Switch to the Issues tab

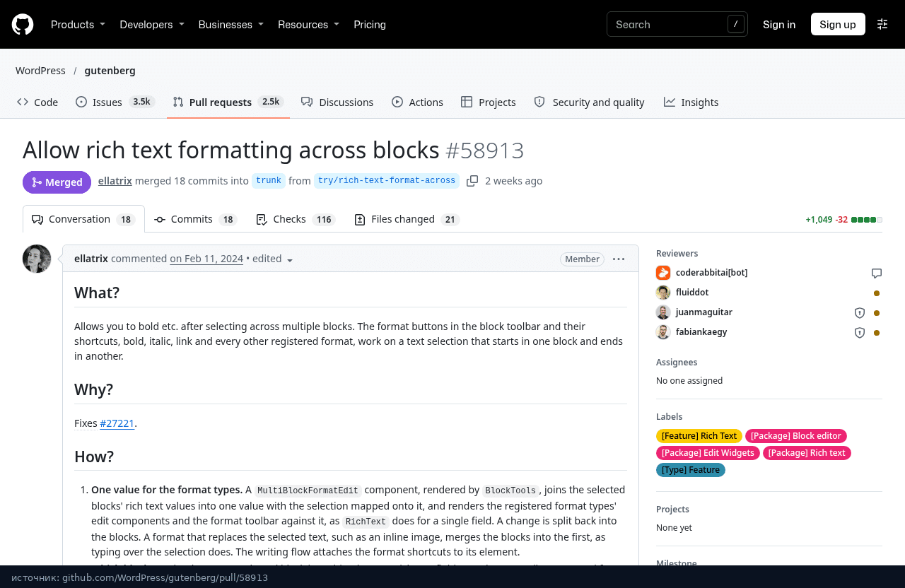[115, 102]
